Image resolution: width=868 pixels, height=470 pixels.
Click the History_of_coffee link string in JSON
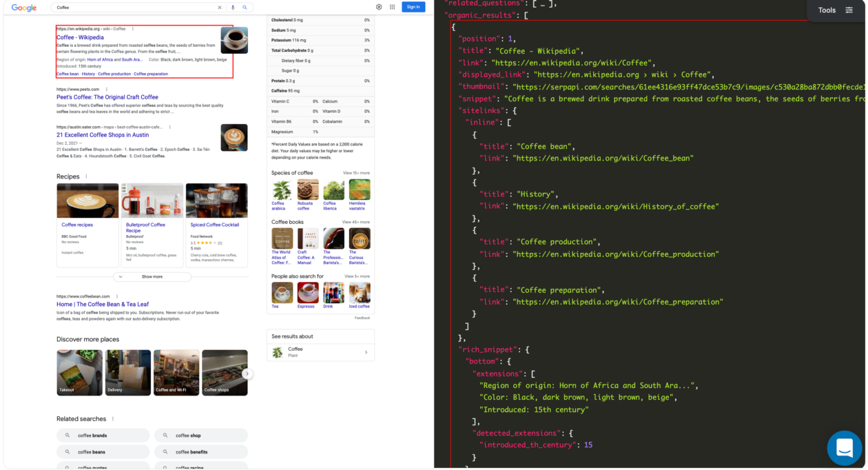(x=616, y=206)
